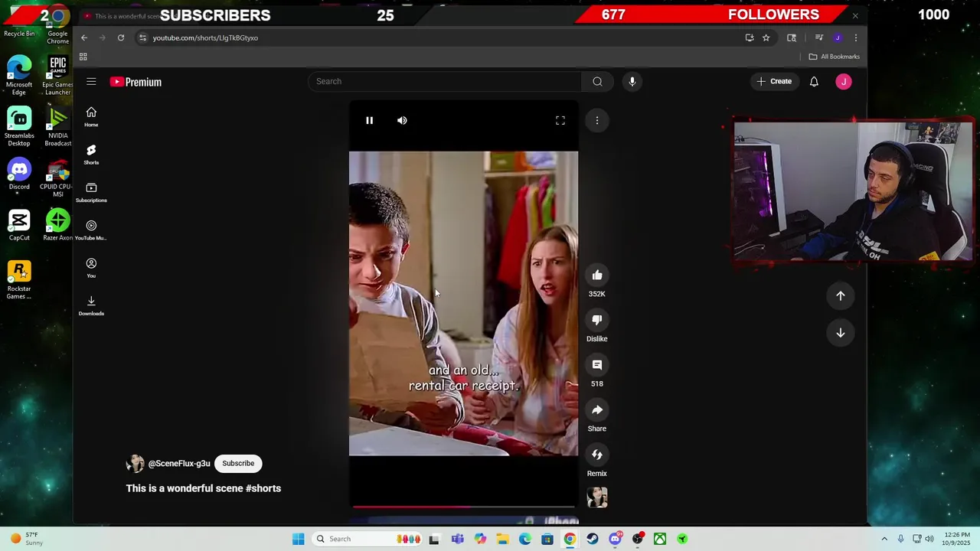Screen dimensions: 980x551
Task: Dislike this Short
Action: 597,320
